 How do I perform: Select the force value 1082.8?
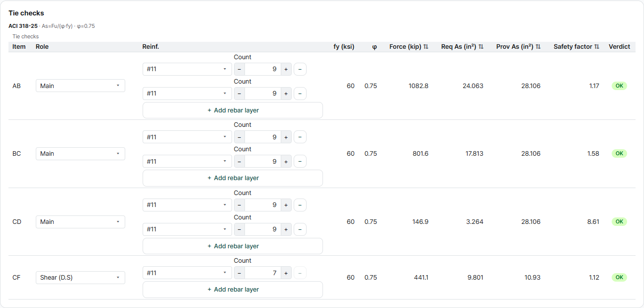click(x=418, y=86)
